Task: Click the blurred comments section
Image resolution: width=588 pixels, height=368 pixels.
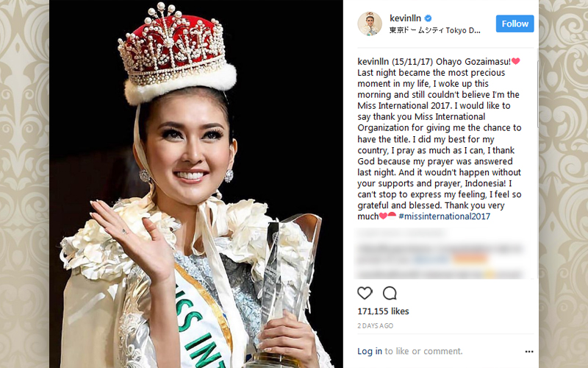Action: tap(440, 253)
